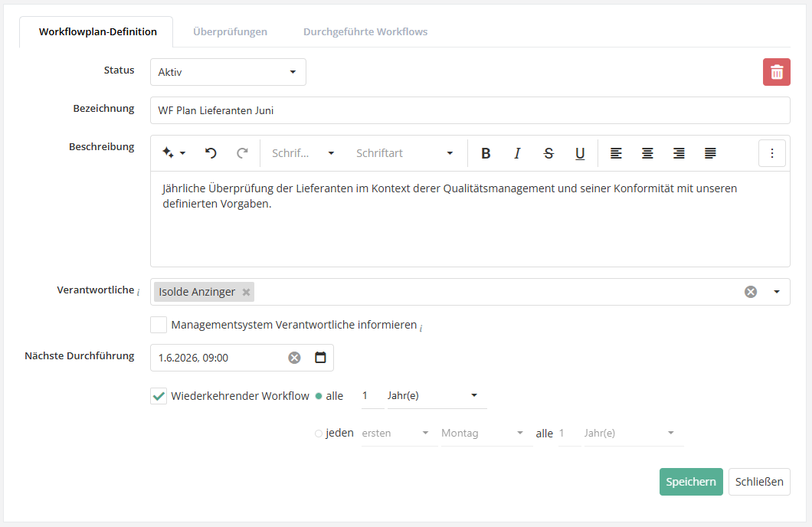This screenshot has width=812, height=527.
Task: Uncheck the Wiederkehrender Workflow checkbox
Action: point(159,396)
